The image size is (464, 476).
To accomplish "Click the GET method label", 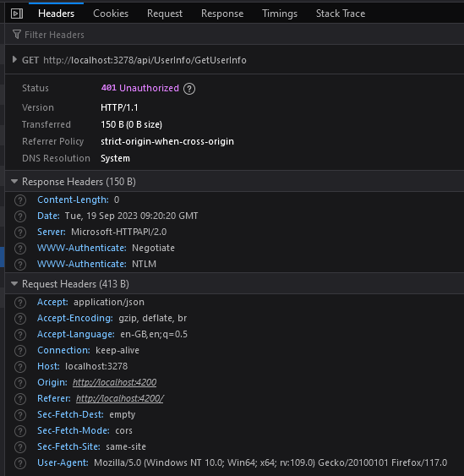I will coord(30,60).
